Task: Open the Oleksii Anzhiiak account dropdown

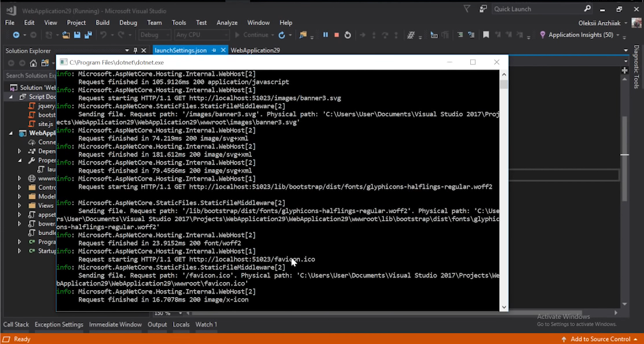Action: coord(626,23)
